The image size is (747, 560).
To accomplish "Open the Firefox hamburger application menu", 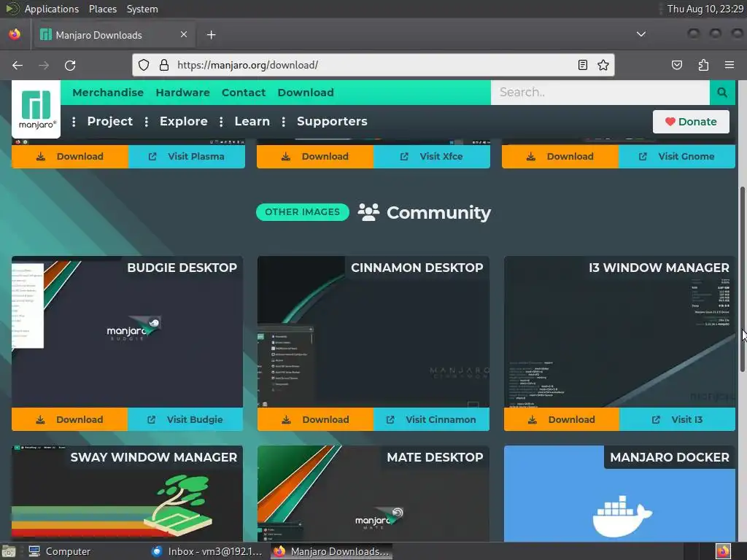I will (x=729, y=65).
